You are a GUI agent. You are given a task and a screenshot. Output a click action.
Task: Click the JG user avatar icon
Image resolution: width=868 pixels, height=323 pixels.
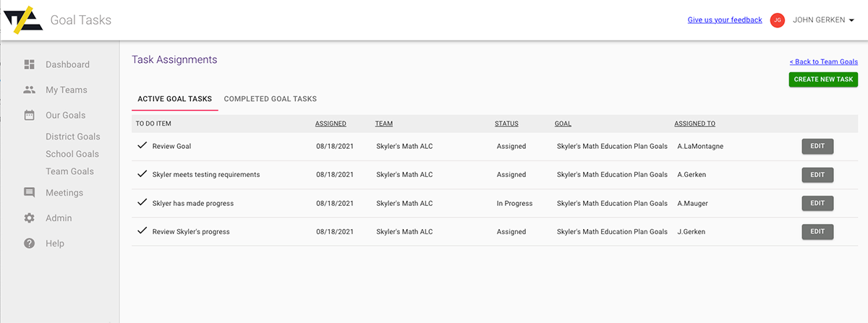point(778,20)
